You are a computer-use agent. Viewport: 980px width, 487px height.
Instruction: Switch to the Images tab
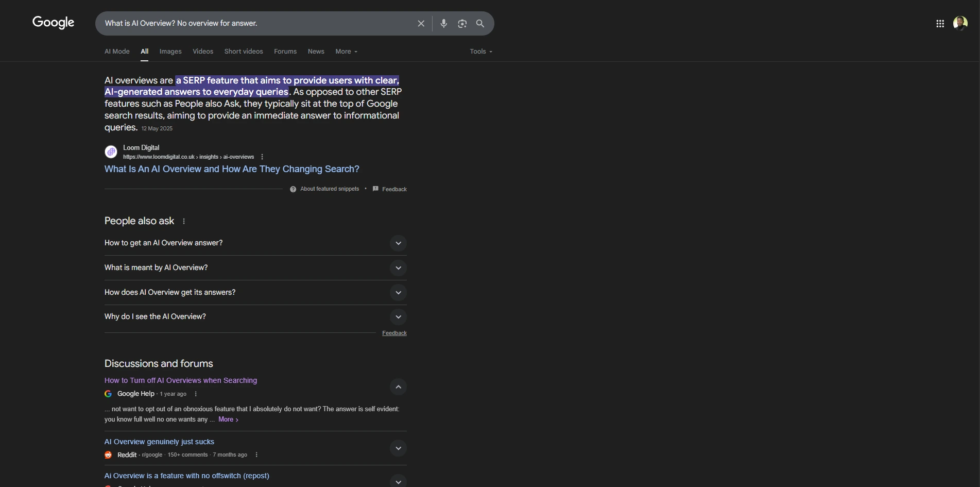[170, 52]
